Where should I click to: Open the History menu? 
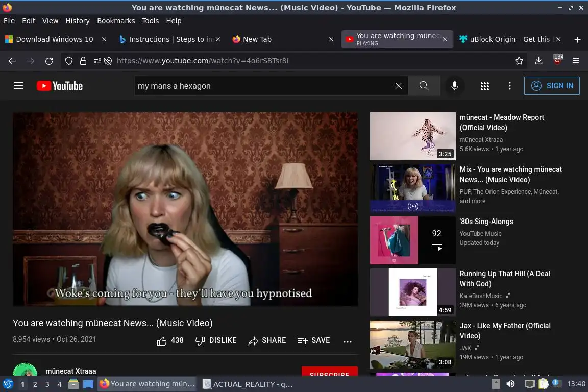click(x=78, y=21)
